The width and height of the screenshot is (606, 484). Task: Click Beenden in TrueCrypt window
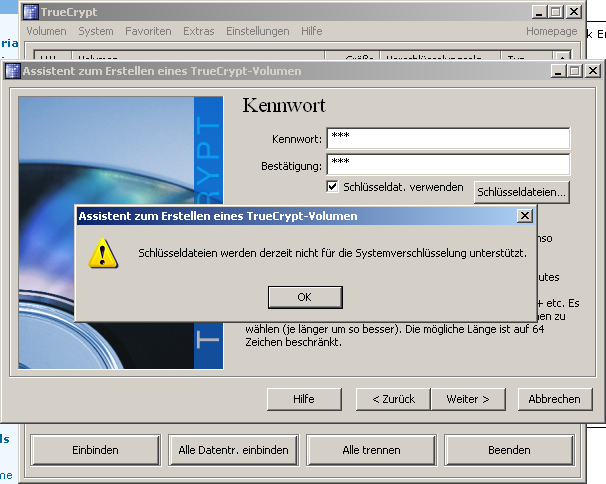tap(509, 450)
